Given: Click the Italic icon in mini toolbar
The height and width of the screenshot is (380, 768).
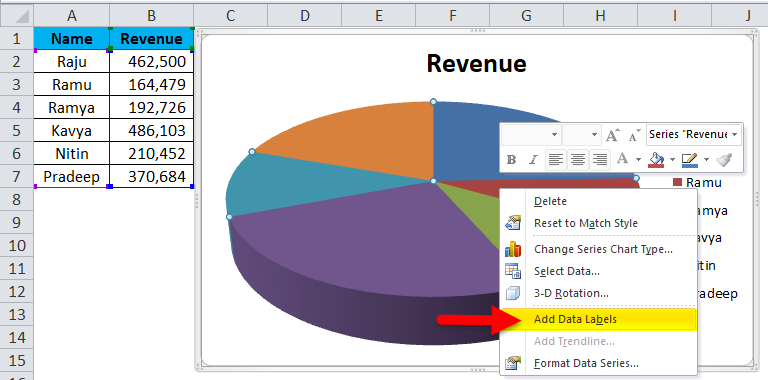Looking at the screenshot, I should (x=533, y=159).
